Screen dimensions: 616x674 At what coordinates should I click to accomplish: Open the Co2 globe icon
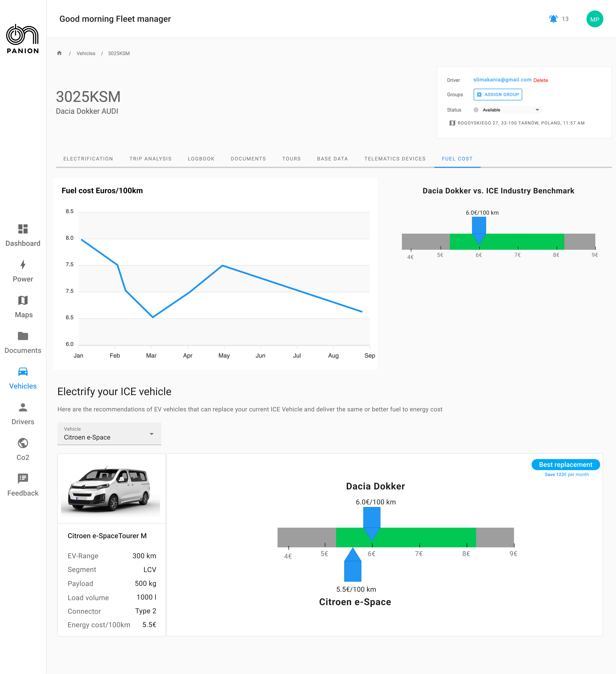pos(23,443)
